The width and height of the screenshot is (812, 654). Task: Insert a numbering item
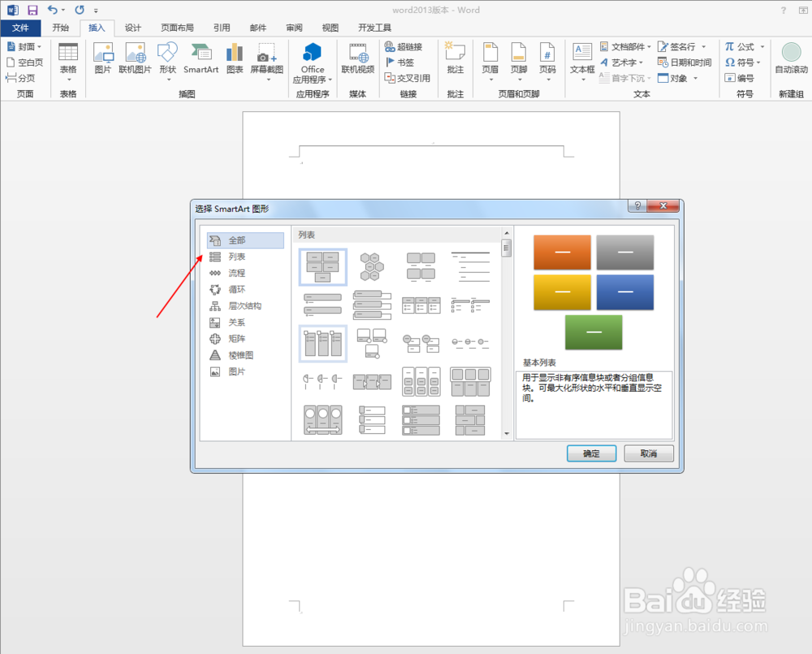click(739, 78)
